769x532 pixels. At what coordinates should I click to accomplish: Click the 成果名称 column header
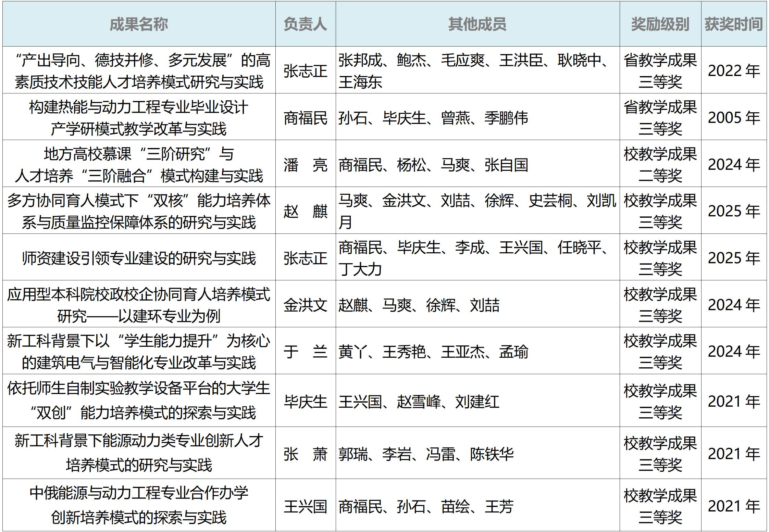click(139, 24)
